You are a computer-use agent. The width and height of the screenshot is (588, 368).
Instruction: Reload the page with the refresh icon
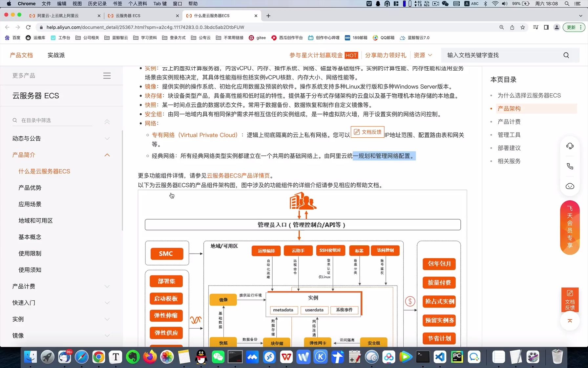pyautogui.click(x=28, y=27)
